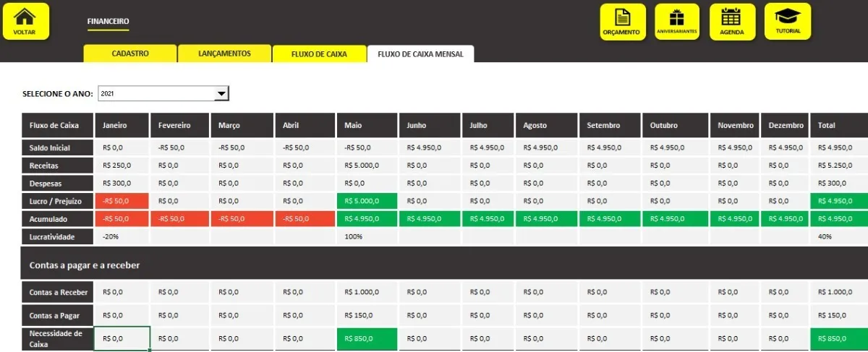Click red Janeiro Lucro cell -R$ 50,0
Screen dimensions: 868x352
click(122, 201)
